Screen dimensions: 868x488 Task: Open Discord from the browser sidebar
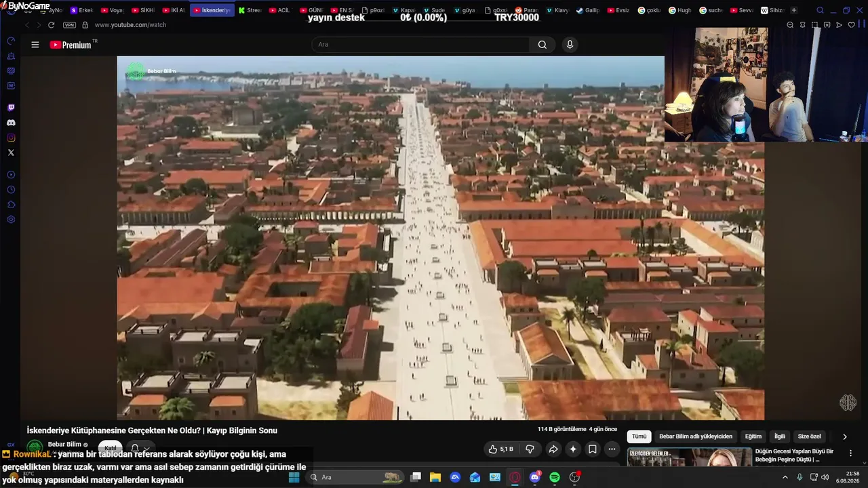pos(11,123)
